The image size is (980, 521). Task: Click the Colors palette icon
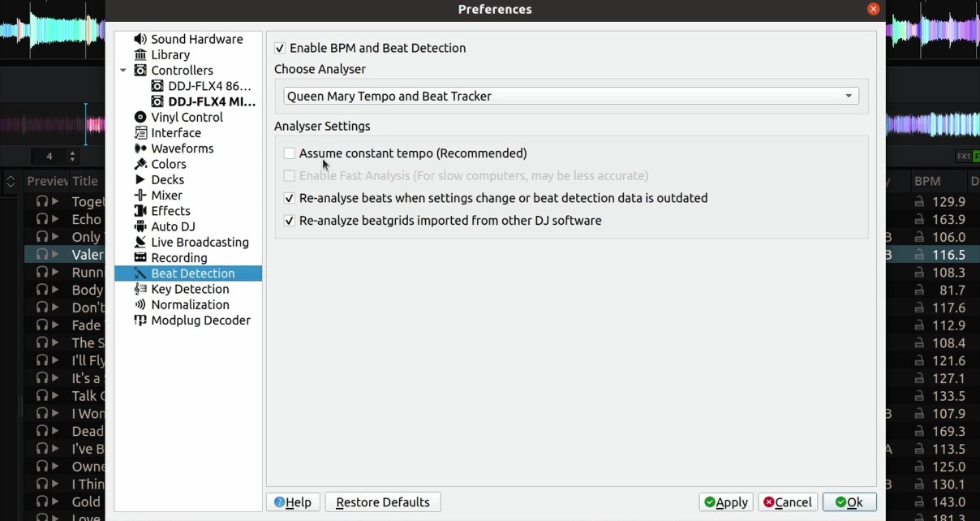140,164
